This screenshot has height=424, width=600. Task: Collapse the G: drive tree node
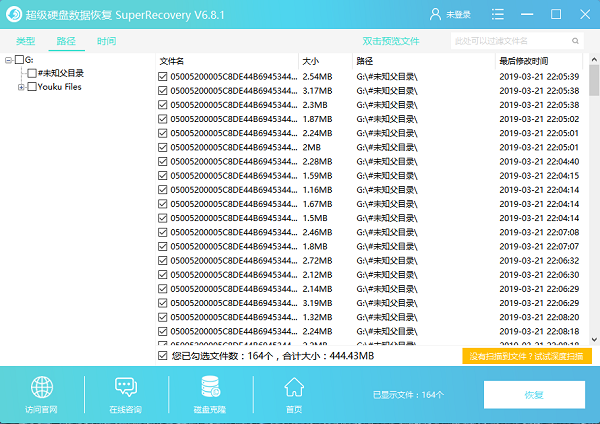pos(9,60)
